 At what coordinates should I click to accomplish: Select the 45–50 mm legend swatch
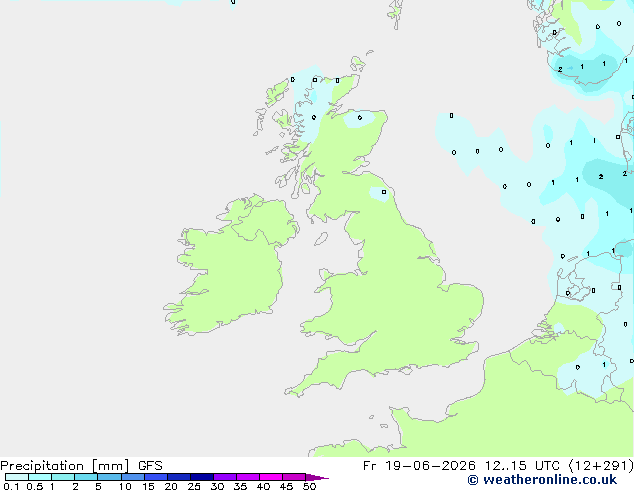point(294,477)
